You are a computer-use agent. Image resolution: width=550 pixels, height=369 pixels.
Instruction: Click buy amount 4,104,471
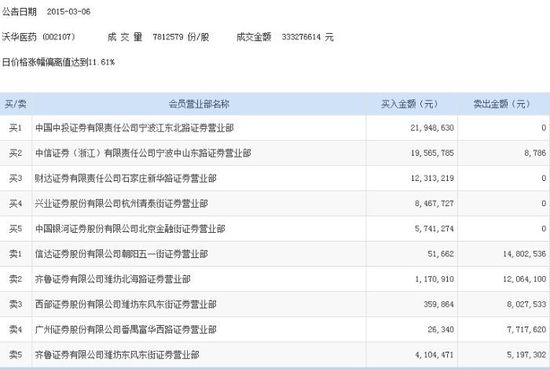[434, 355]
